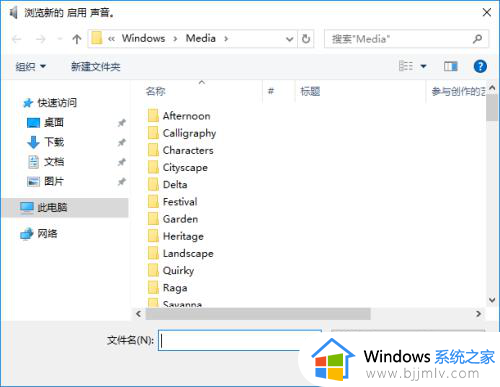Open the 组织 menu

30,67
